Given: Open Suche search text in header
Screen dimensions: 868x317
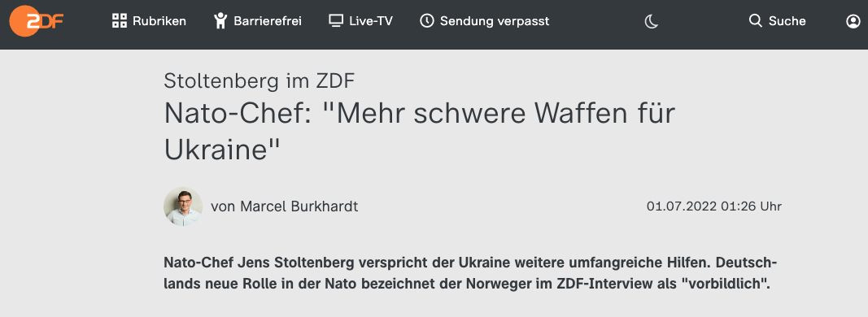Looking at the screenshot, I should click(x=787, y=21).
